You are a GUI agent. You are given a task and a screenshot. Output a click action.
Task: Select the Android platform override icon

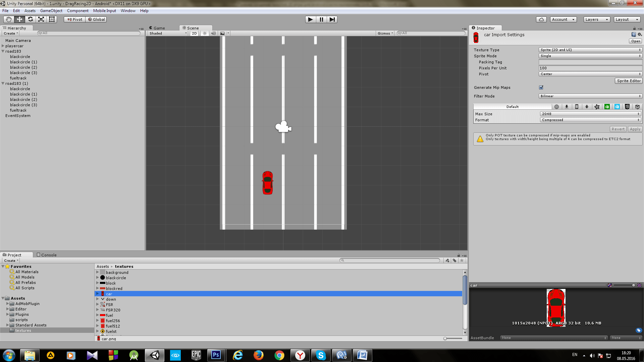[x=587, y=107]
